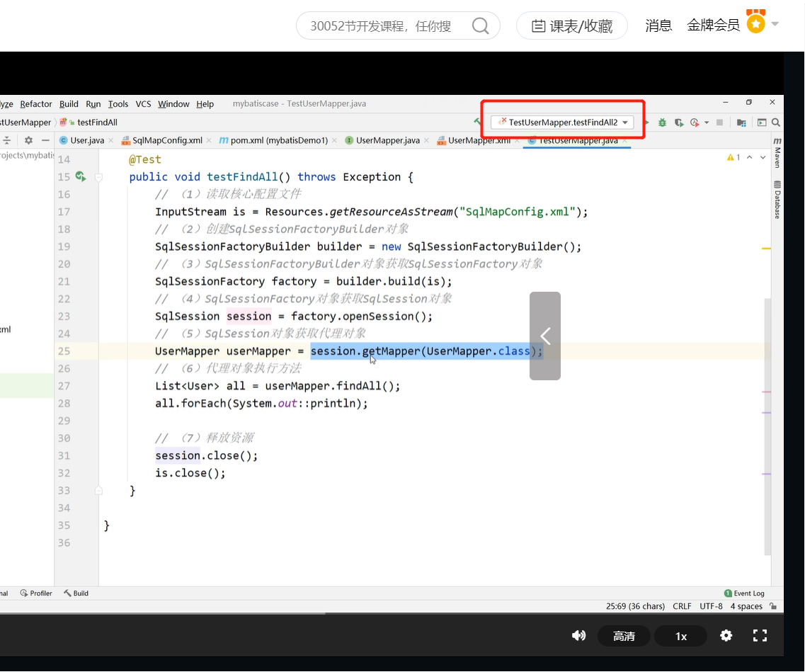Viewport: 805px width, 672px height.
Task: Open video player settings gear
Action: tap(726, 636)
